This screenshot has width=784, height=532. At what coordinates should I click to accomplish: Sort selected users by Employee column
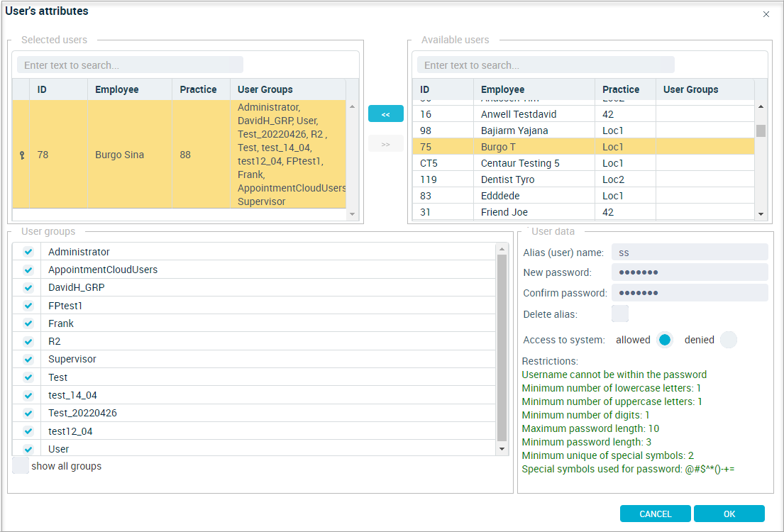130,89
